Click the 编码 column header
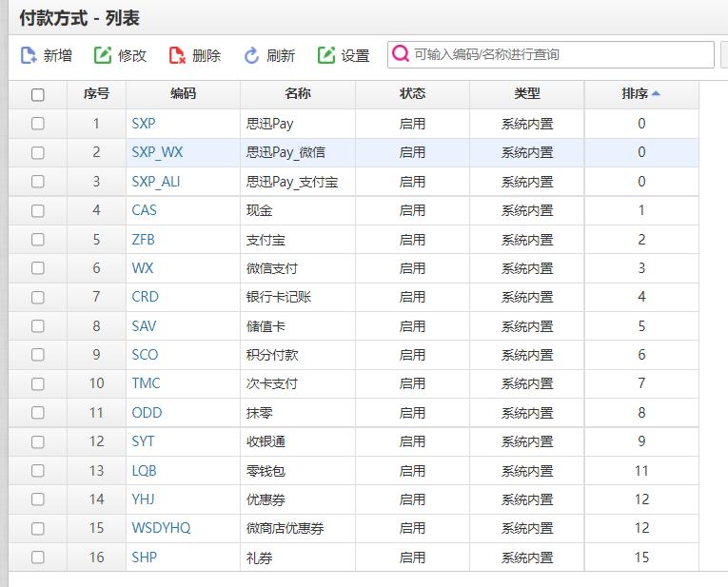This screenshot has height=587, width=728. (183, 93)
